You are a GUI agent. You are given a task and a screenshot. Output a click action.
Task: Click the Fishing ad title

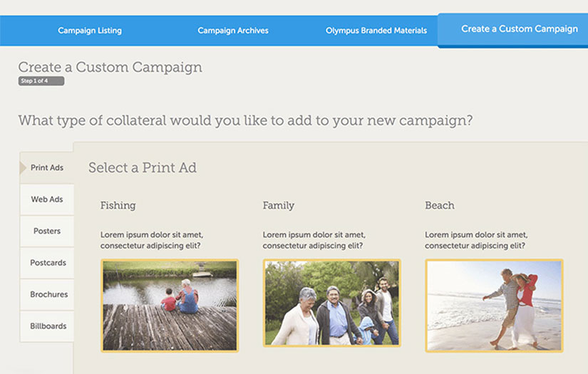tap(118, 205)
